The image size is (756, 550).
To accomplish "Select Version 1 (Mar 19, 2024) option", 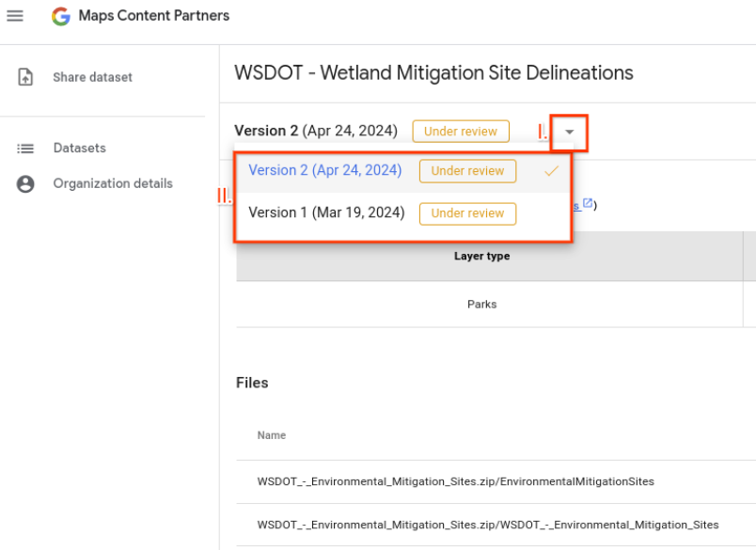I will pyautogui.click(x=402, y=213).
